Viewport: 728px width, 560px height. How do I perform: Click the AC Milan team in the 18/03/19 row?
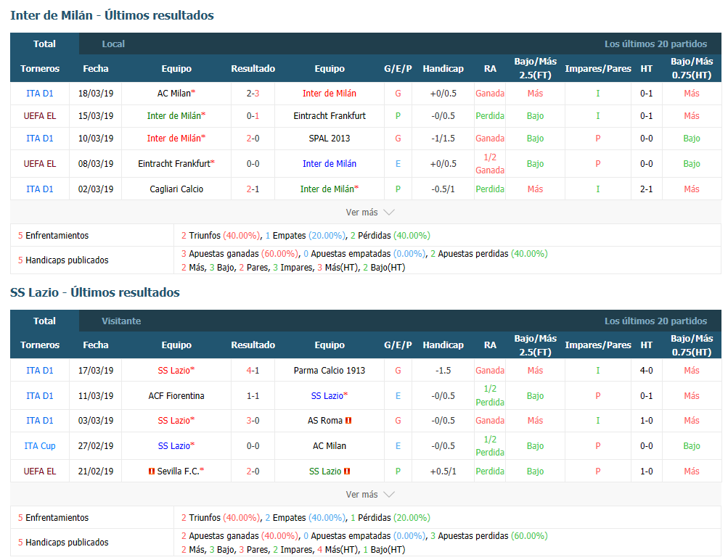click(174, 94)
